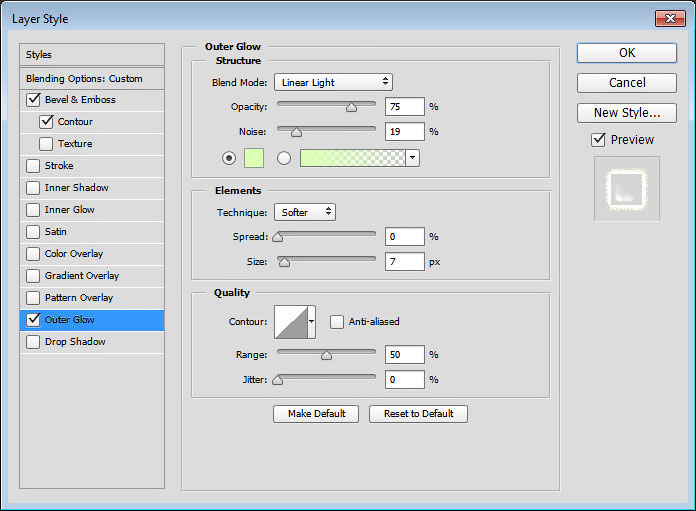696x511 pixels.
Task: Select the Gradient Overlay row label
Action: point(82,276)
